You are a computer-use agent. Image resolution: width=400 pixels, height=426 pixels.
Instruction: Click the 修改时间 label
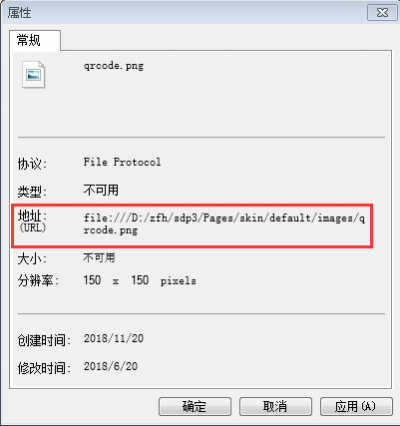click(44, 368)
